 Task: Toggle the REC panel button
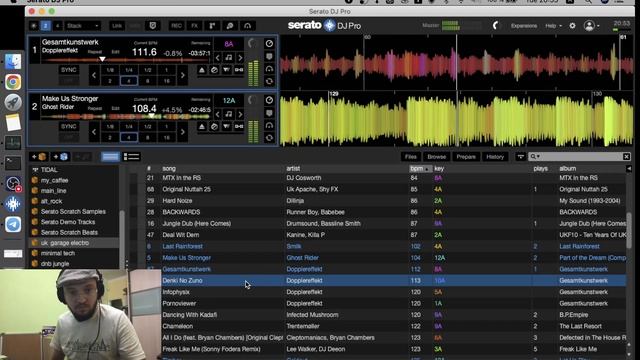tap(176, 26)
